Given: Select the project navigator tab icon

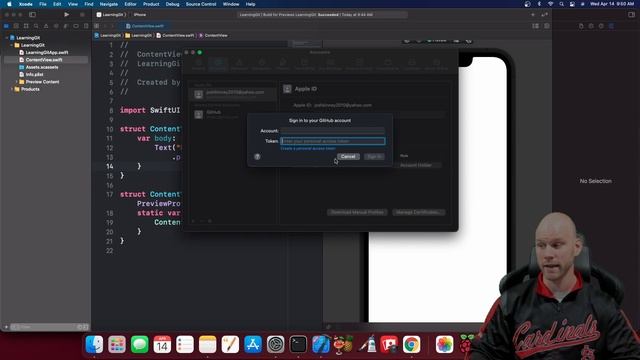Looking at the screenshot, I should point(7,26).
